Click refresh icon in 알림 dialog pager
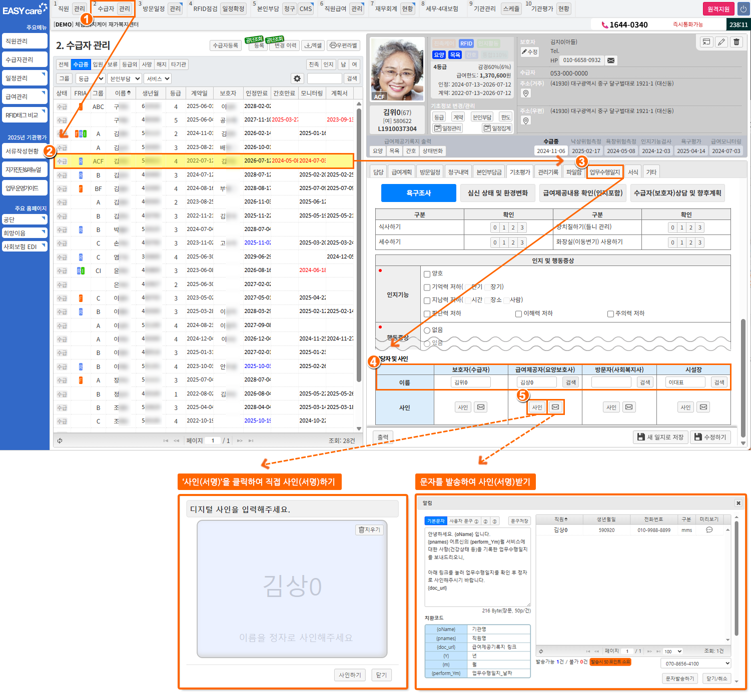 pyautogui.click(x=541, y=651)
